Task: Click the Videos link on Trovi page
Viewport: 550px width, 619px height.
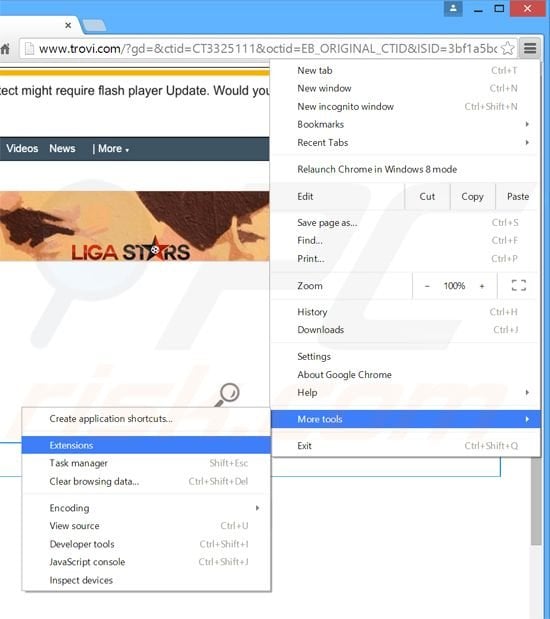Action: 22,148
